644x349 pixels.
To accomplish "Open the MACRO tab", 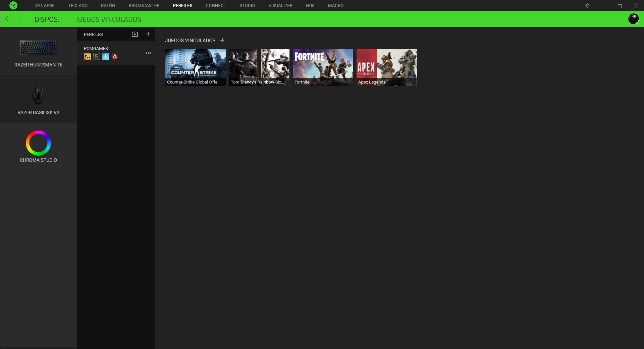I will (x=336, y=6).
